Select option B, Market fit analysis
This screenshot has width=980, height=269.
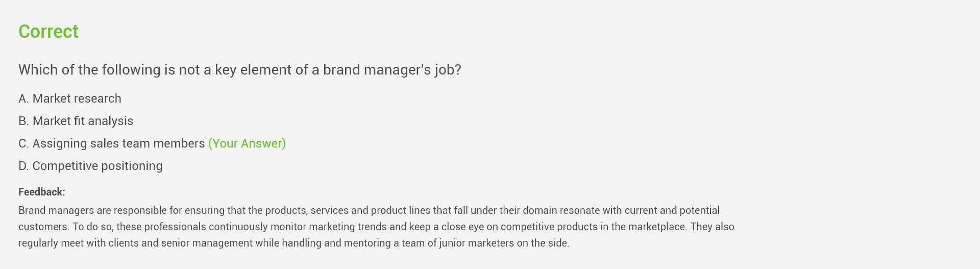(83, 121)
